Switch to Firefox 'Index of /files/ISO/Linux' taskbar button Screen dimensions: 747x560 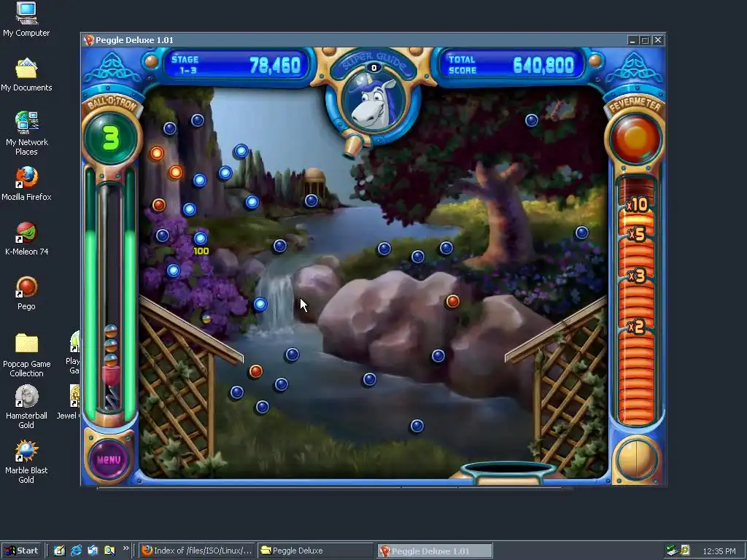pyautogui.click(x=197, y=551)
